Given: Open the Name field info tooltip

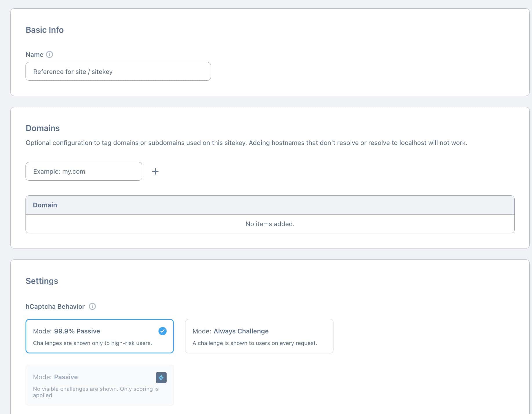Looking at the screenshot, I should click(49, 55).
